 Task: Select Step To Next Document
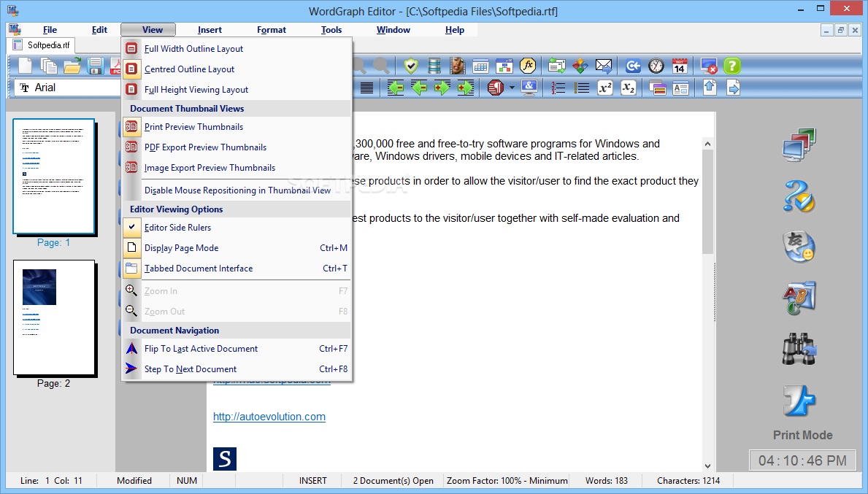click(x=237, y=369)
